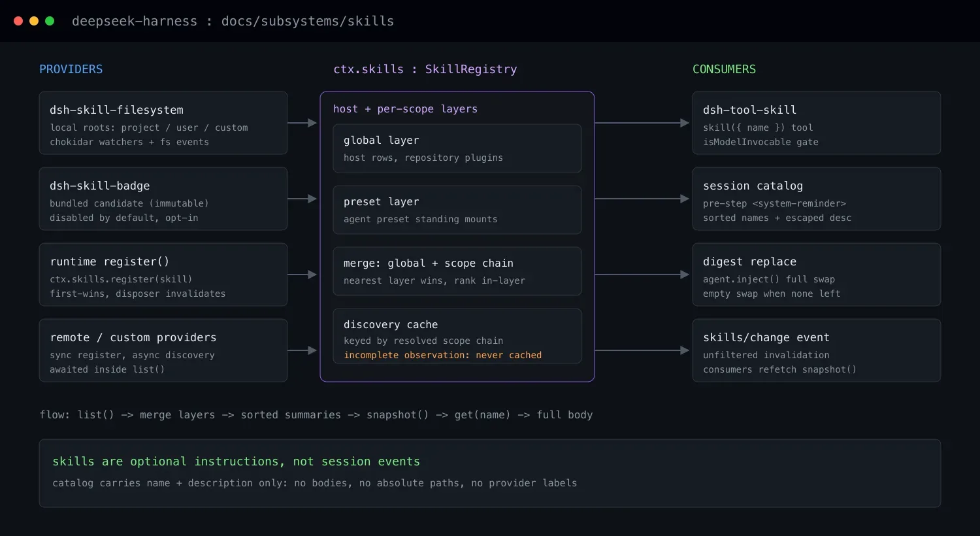Click 'first-wins, disposer invalidates' text
The height and width of the screenshot is (536, 980).
pos(138,293)
